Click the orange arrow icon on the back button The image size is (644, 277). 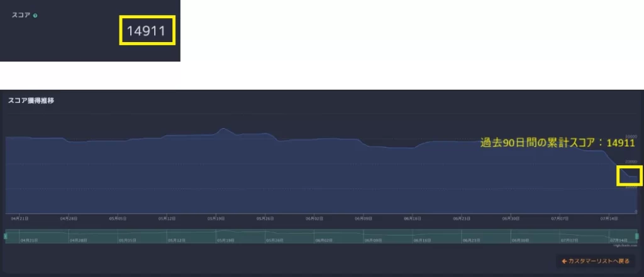point(564,261)
